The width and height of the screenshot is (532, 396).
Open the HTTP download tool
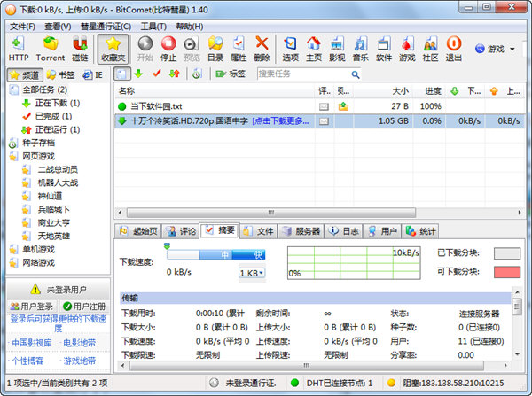point(19,49)
